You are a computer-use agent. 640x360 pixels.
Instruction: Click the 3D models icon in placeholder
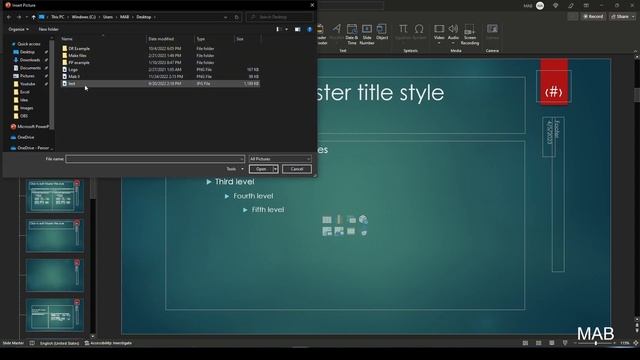363,220
